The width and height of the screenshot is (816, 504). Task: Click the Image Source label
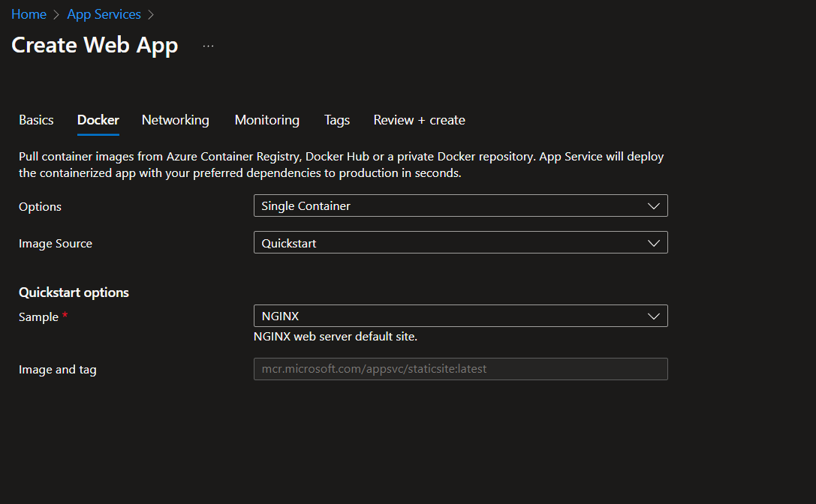(55, 244)
